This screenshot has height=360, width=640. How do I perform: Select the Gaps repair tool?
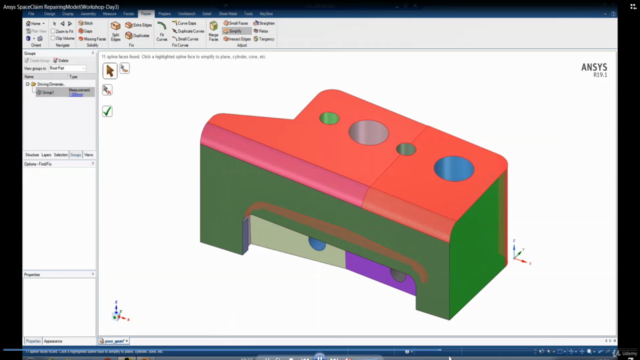(85, 31)
